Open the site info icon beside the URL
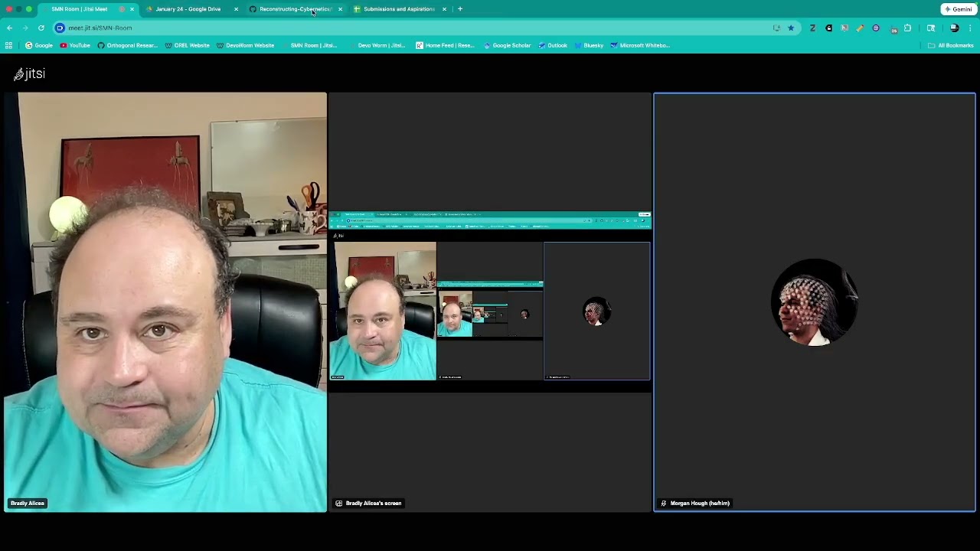 click(x=60, y=28)
